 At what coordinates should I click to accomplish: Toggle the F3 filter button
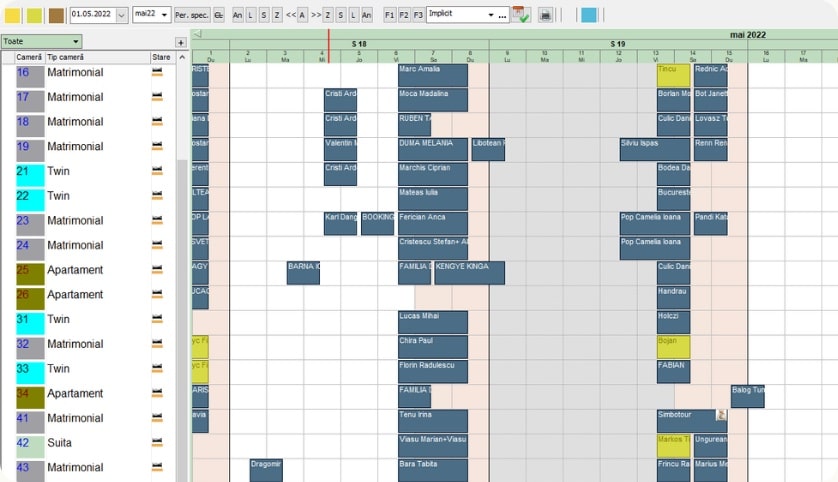[x=417, y=16]
